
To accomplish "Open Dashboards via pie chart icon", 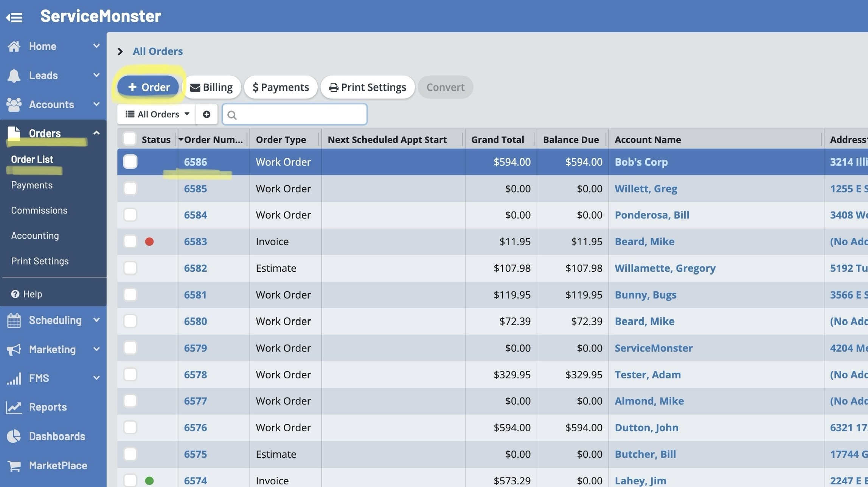I will click(x=14, y=436).
